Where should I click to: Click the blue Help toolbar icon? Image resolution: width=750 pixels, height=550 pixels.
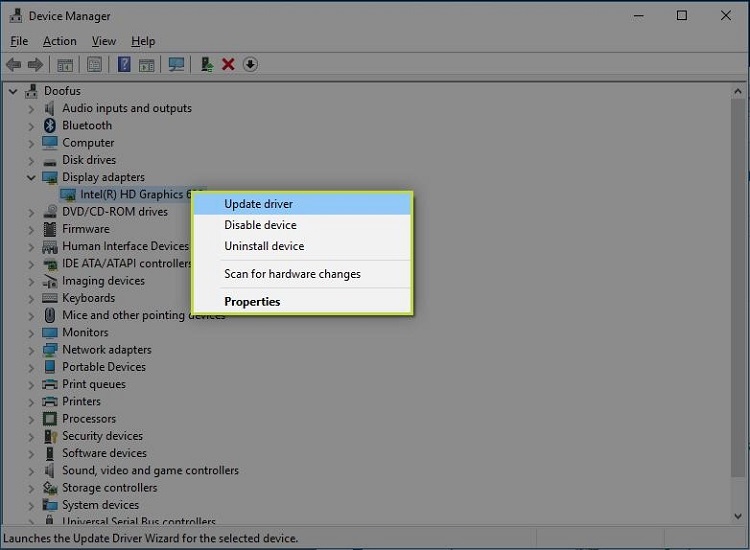pyautogui.click(x=124, y=64)
